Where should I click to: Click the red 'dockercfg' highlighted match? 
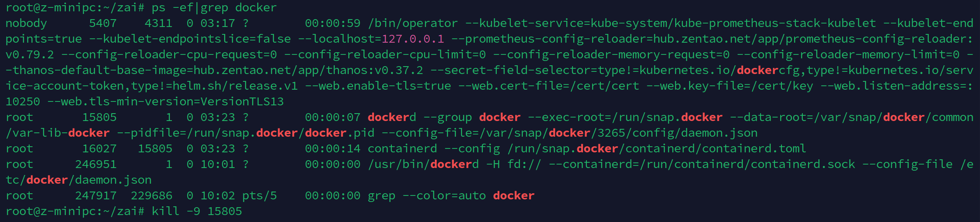tap(768, 71)
